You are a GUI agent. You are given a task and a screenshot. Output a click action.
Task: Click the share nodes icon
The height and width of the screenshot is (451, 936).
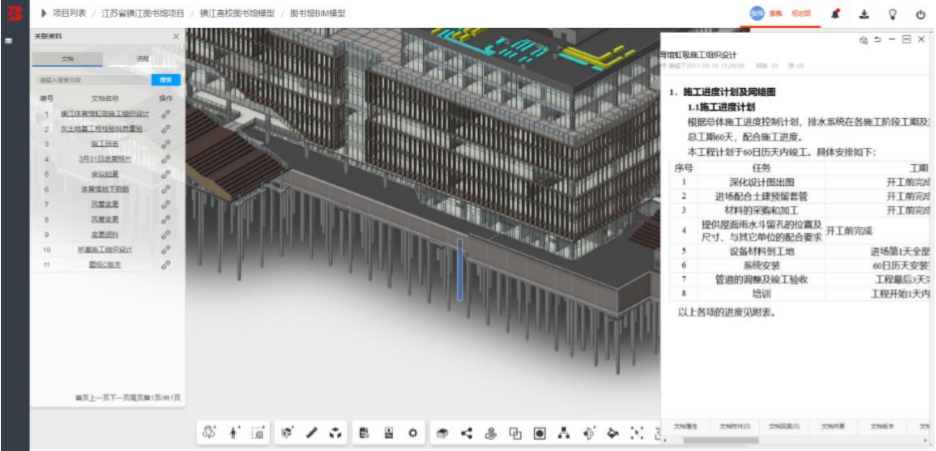click(x=466, y=433)
